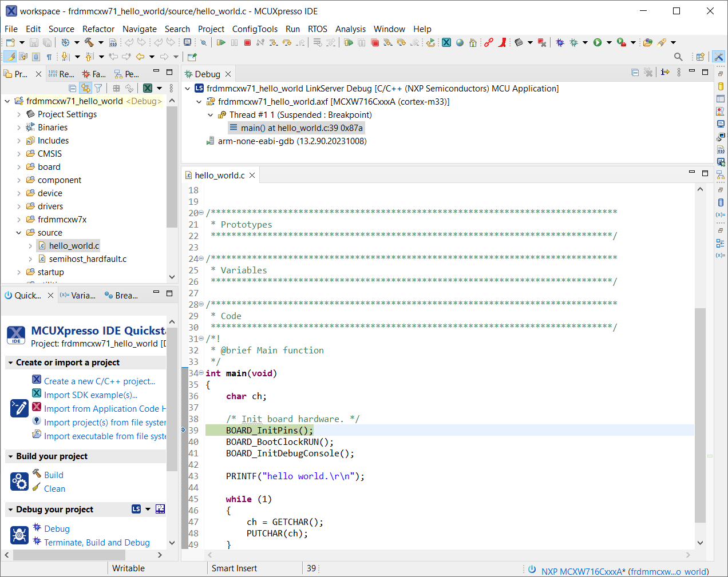
Task: Collapse the source folder
Action: click(19, 233)
